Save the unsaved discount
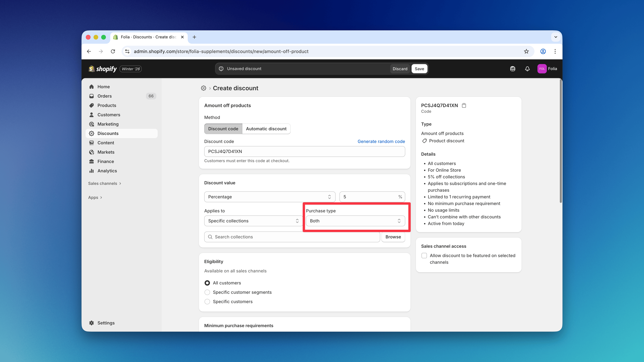The height and width of the screenshot is (362, 644). coord(419,69)
